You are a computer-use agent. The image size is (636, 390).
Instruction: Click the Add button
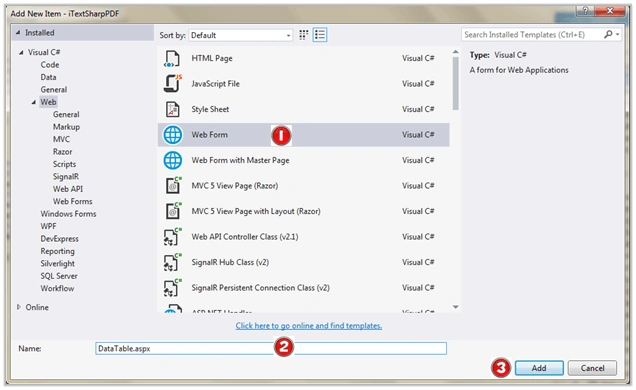[539, 368]
